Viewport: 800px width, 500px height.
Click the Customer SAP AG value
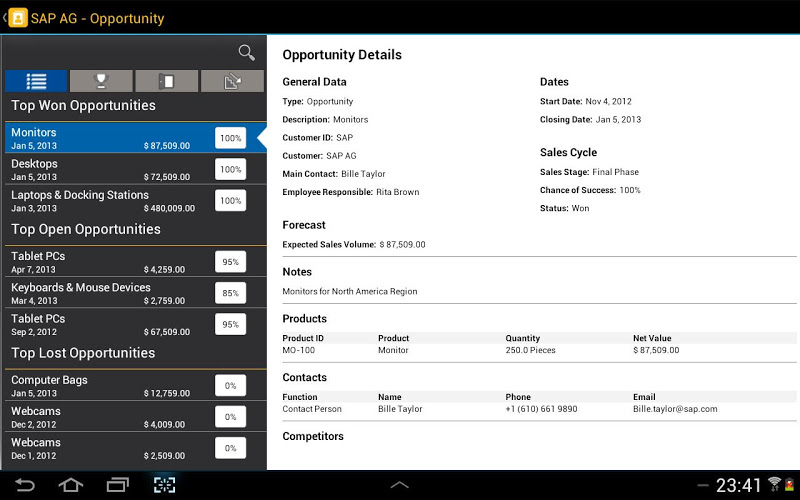tap(341, 156)
